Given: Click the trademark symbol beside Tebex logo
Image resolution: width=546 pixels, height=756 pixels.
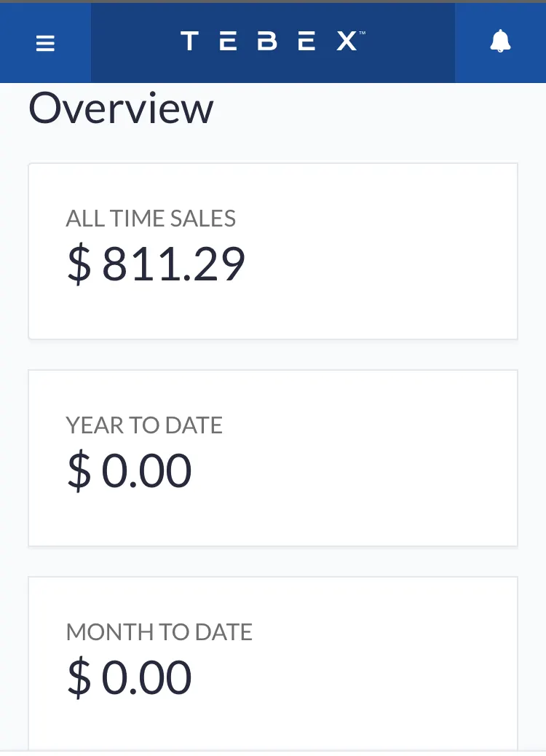Looking at the screenshot, I should (x=362, y=34).
